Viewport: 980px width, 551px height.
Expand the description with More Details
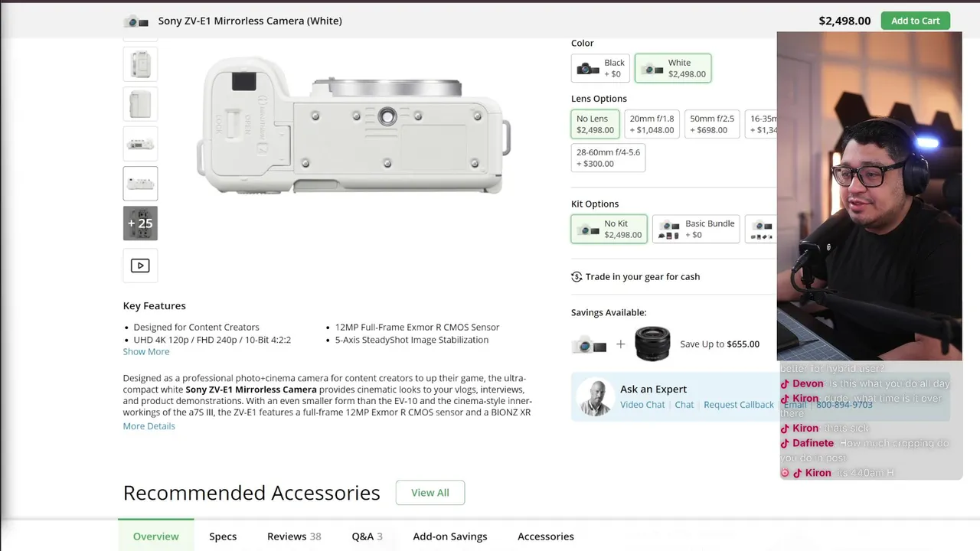coord(149,426)
